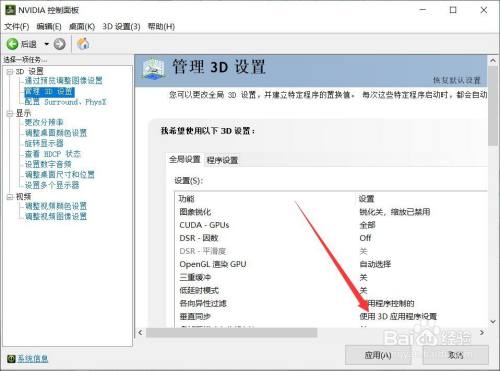
Task: Open the 文件(F) menu
Action: [17, 27]
